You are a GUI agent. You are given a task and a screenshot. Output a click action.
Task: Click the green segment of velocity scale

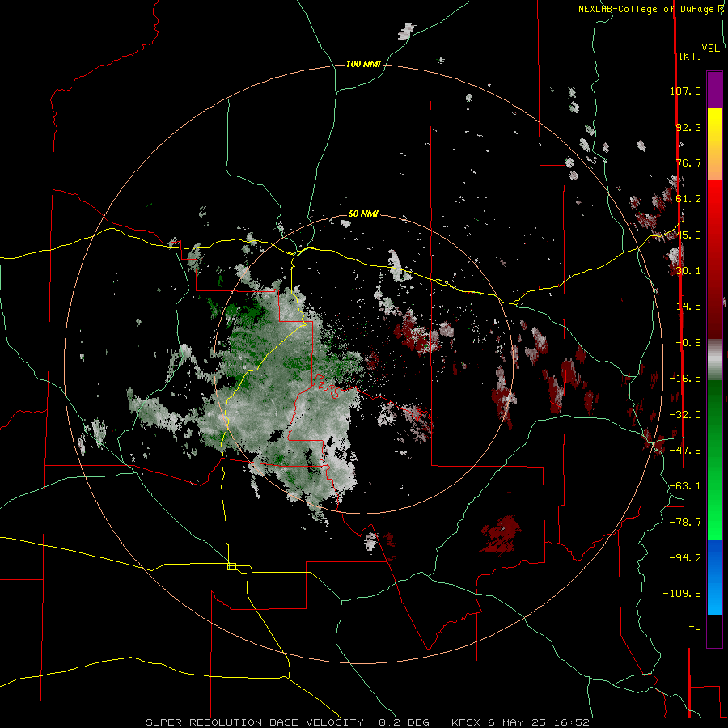coord(714,459)
